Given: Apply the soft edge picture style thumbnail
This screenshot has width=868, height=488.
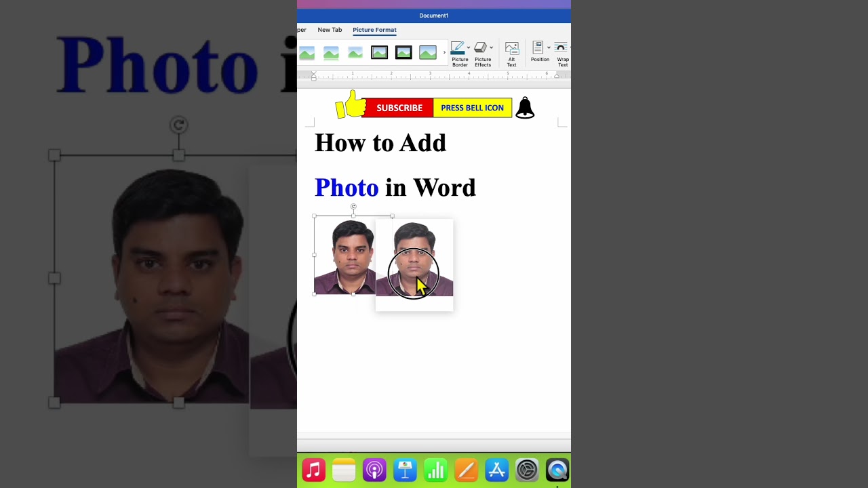Looking at the screenshot, I should coord(355,52).
